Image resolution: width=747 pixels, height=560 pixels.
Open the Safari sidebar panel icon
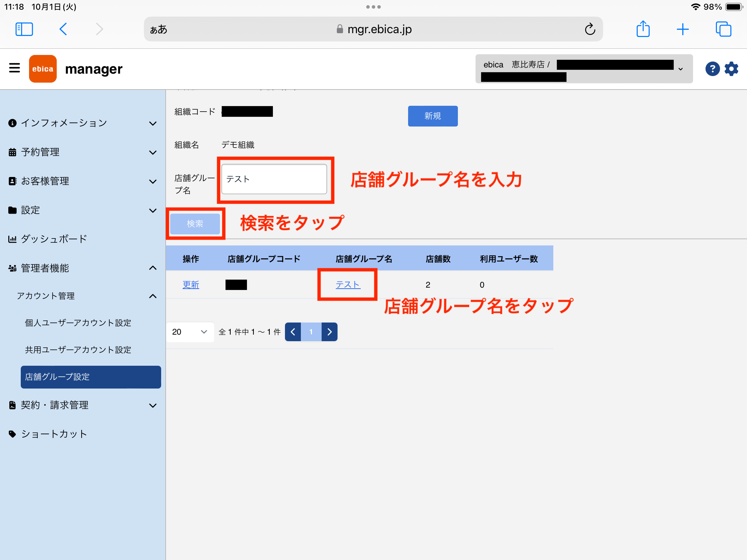tap(24, 29)
